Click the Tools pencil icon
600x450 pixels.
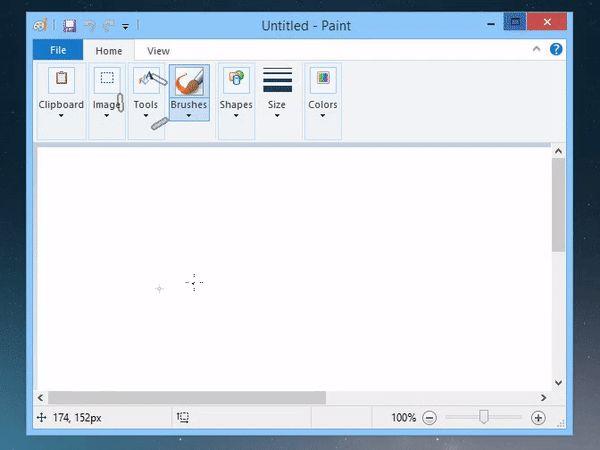[x=146, y=79]
